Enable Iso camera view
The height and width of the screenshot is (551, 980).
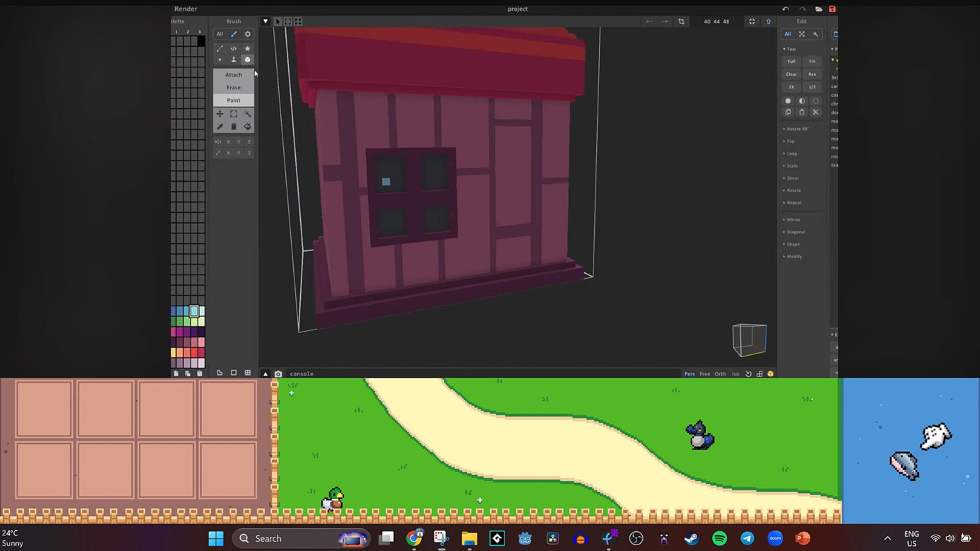(736, 374)
